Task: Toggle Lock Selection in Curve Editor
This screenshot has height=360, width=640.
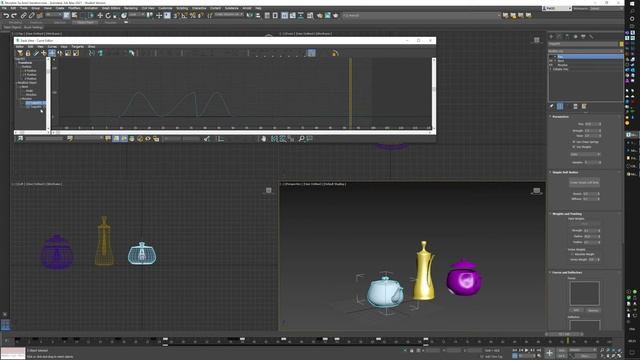Action: point(28,53)
